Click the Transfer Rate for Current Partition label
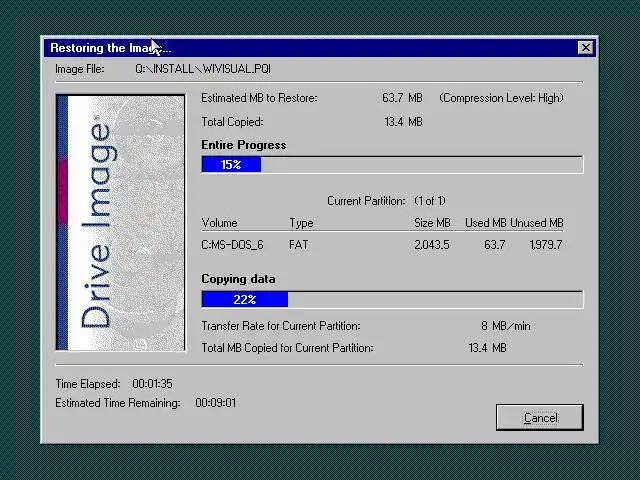Image resolution: width=640 pixels, height=480 pixels. 281,326
